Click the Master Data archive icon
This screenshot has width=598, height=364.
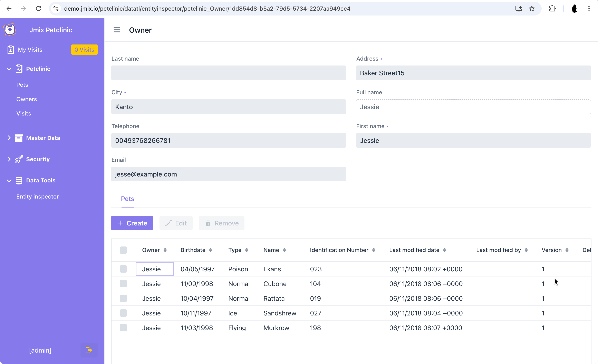point(19,138)
